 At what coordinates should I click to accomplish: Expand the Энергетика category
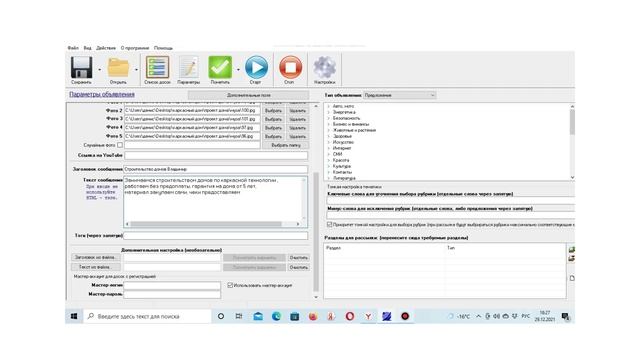329,112
